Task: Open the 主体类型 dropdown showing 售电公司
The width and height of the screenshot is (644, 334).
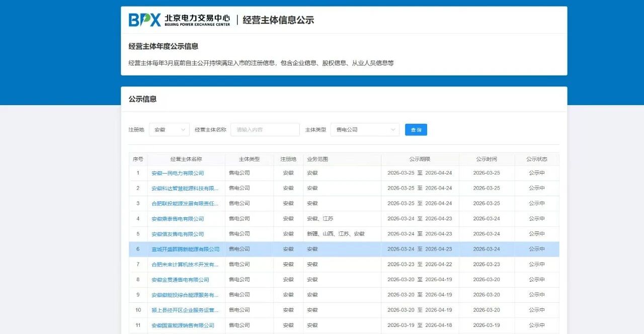Action: (x=365, y=130)
